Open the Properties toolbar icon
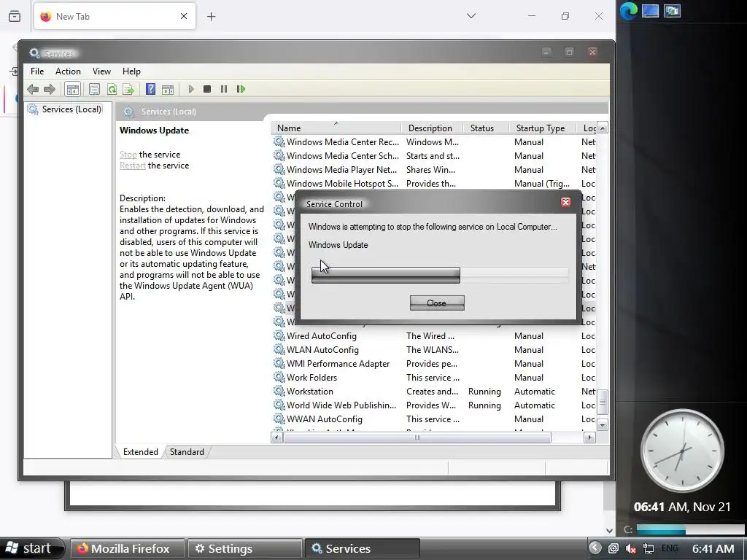 tap(94, 89)
